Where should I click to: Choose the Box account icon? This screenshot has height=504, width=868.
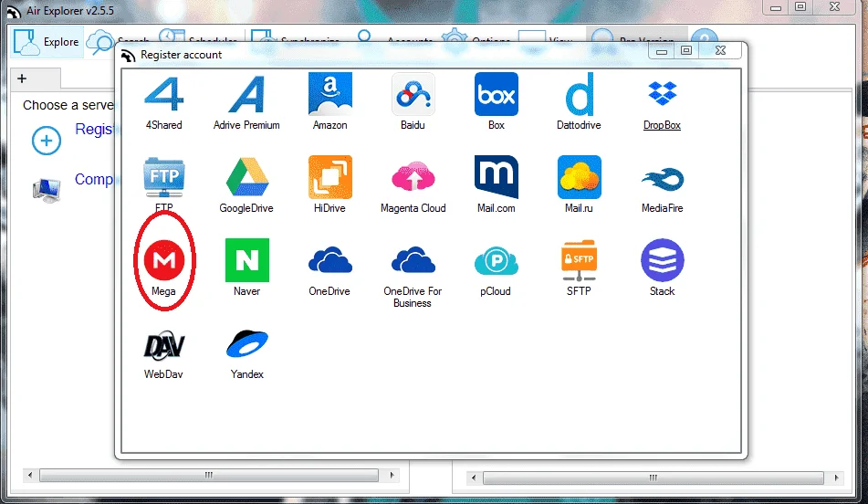pos(496,94)
